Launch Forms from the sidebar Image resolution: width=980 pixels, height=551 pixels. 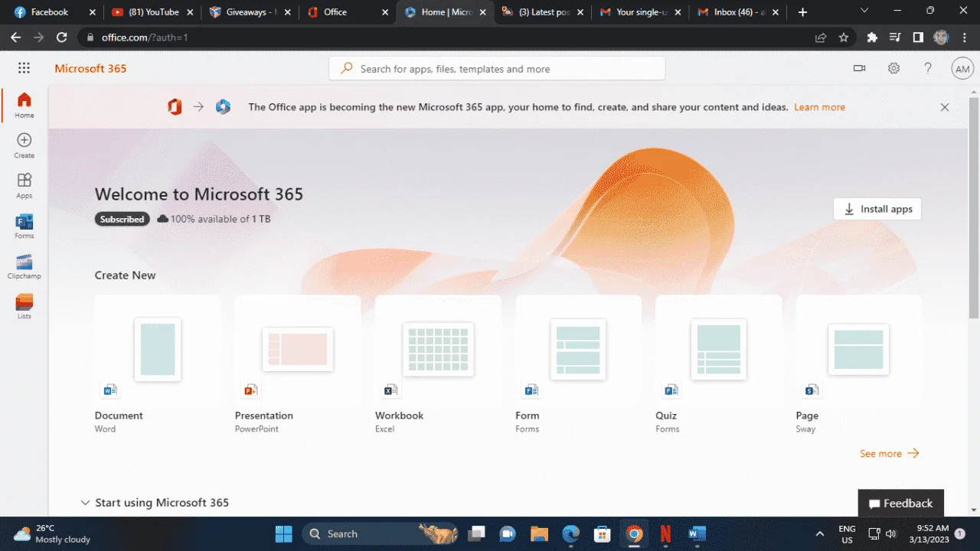tap(24, 226)
